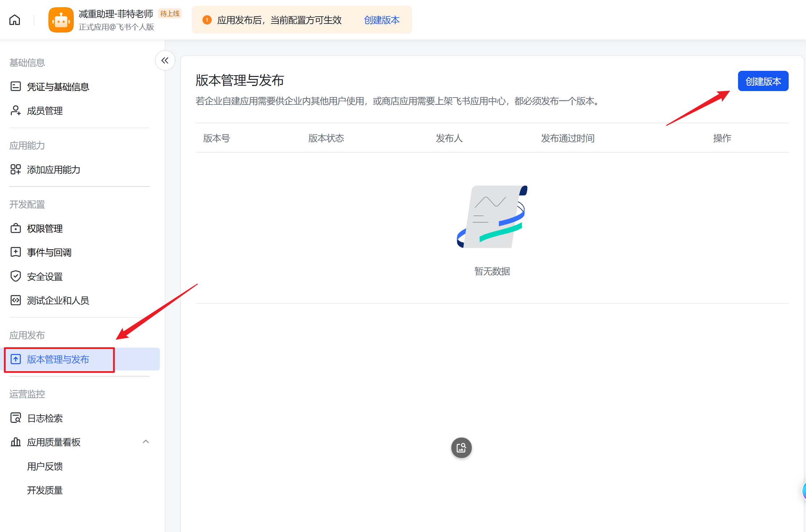Click the 凭证与基础信息 card icon

click(x=16, y=86)
